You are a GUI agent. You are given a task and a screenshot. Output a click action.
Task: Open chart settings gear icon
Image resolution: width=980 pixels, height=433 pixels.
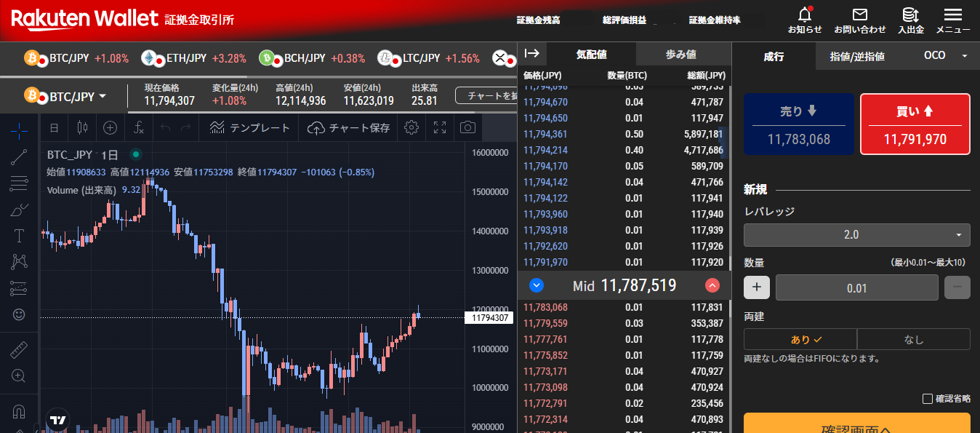coord(411,128)
